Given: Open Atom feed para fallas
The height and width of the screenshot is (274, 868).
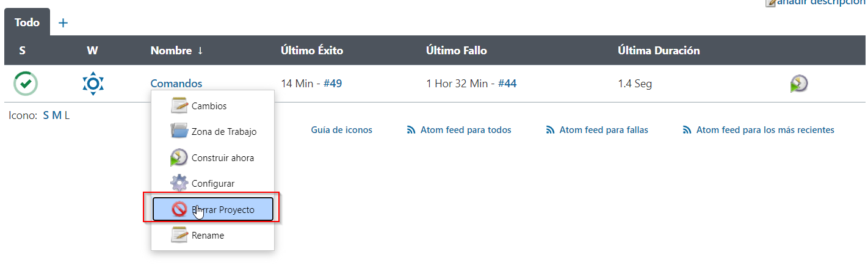Looking at the screenshot, I should click(x=597, y=130).
